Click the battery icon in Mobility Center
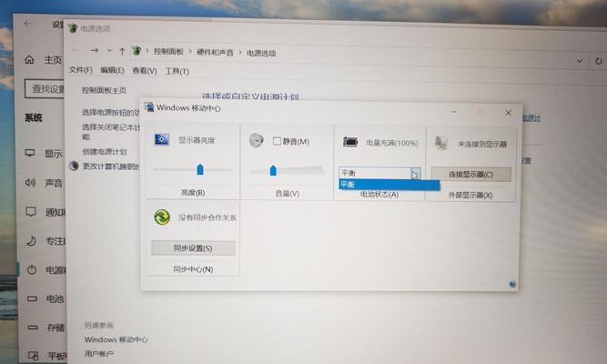This screenshot has height=364, width=607. coord(350,142)
